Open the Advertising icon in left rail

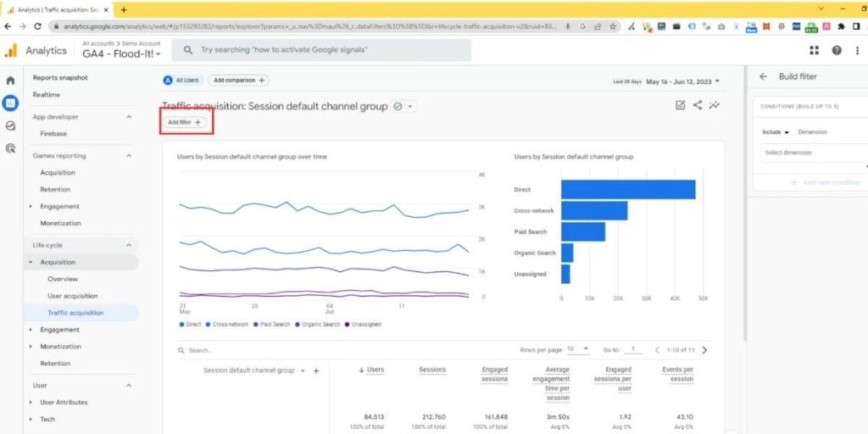click(x=10, y=147)
